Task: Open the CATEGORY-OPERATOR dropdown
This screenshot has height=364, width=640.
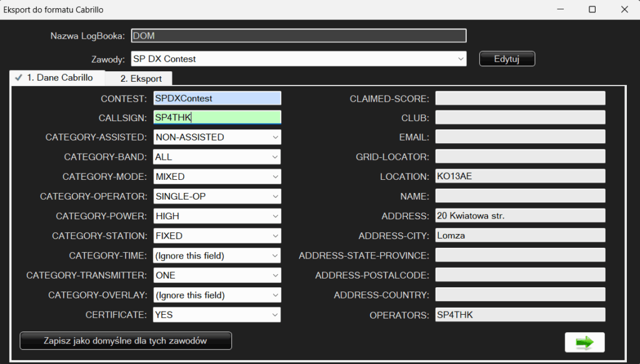Action: coord(217,197)
